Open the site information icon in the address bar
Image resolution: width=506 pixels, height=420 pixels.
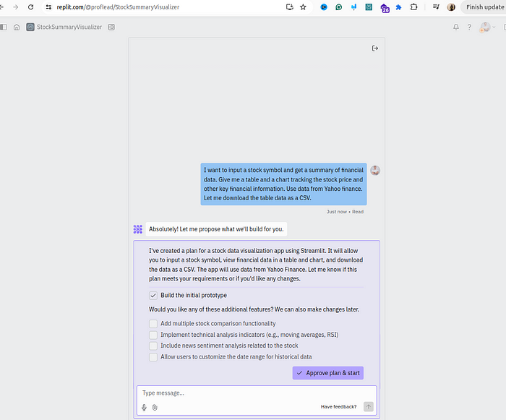pos(48,7)
